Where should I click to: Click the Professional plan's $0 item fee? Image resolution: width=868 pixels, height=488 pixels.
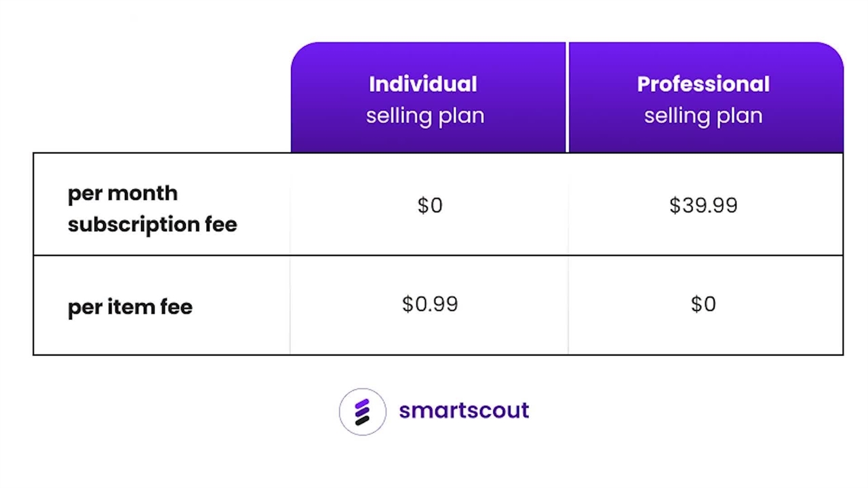click(703, 304)
